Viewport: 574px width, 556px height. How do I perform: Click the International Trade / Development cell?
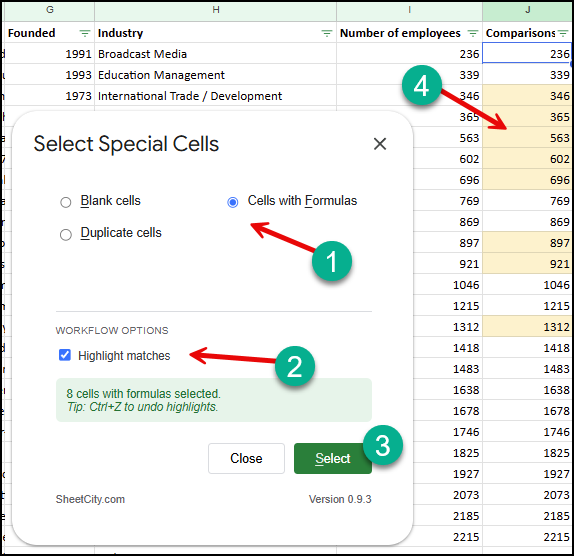pyautogui.click(x=215, y=96)
